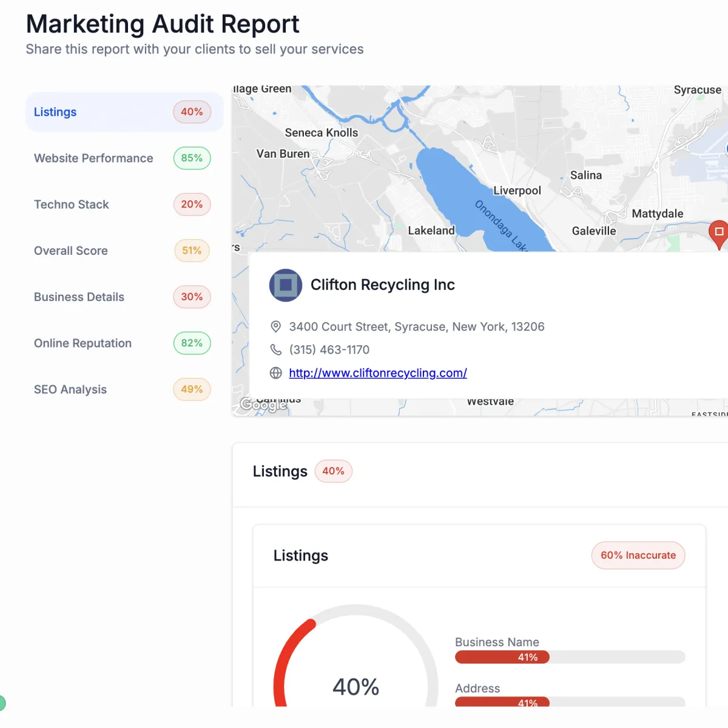728x728 pixels.
Task: Open the SEO Analysis section
Action: pos(124,389)
